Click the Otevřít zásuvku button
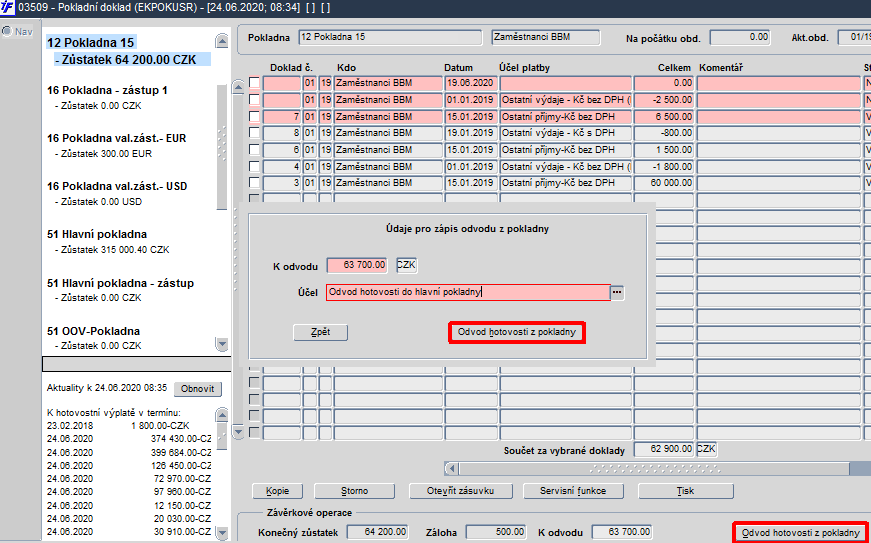 pyautogui.click(x=460, y=491)
